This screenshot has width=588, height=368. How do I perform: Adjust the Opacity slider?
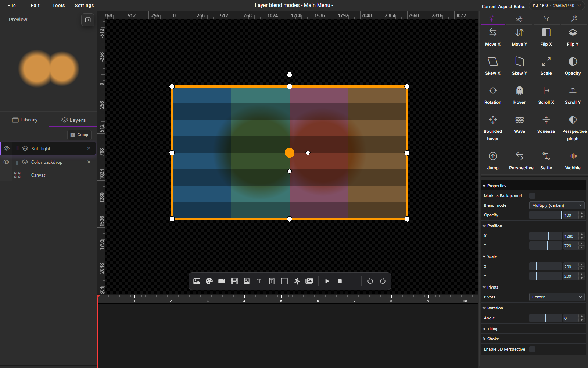545,215
